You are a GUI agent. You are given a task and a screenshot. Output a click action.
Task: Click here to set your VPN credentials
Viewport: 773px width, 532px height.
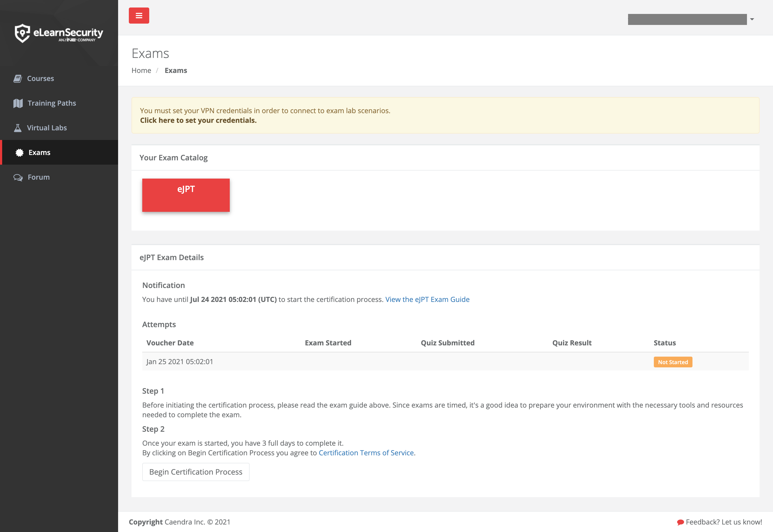point(198,120)
